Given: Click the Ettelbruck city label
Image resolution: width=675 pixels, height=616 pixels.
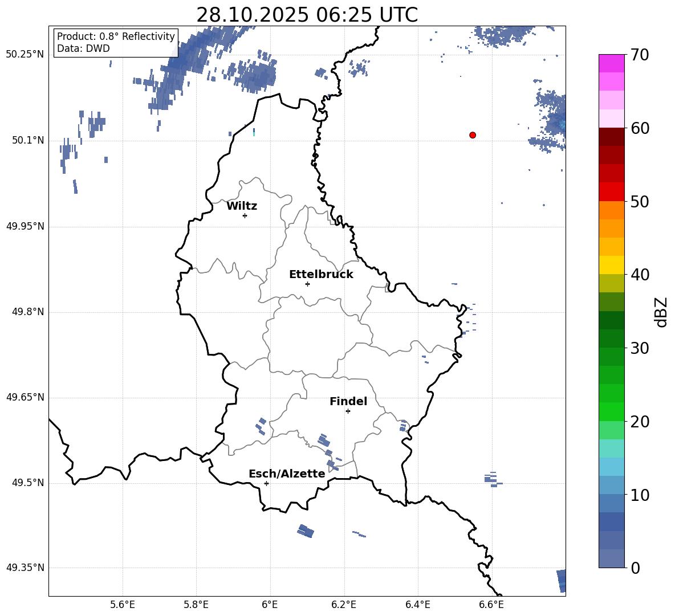Looking at the screenshot, I should click(x=321, y=275).
